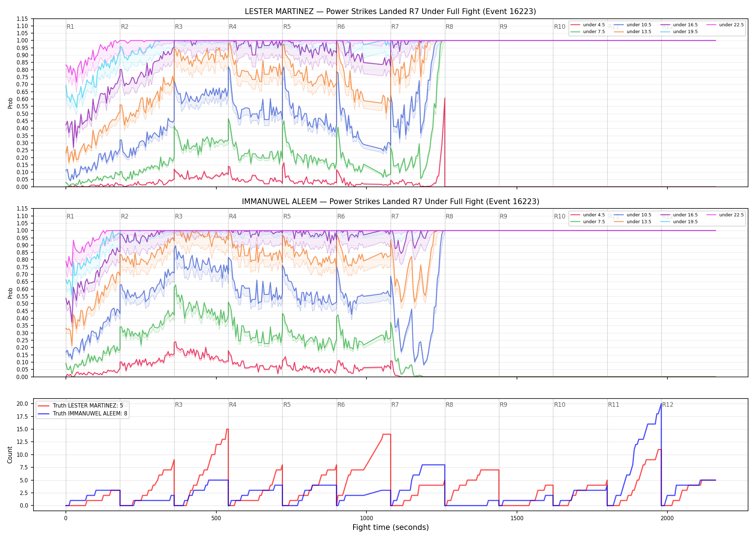Click the R9 round marker in Immanuwel Aleem chart
Screen dimensions: 756x540
pos(503,216)
